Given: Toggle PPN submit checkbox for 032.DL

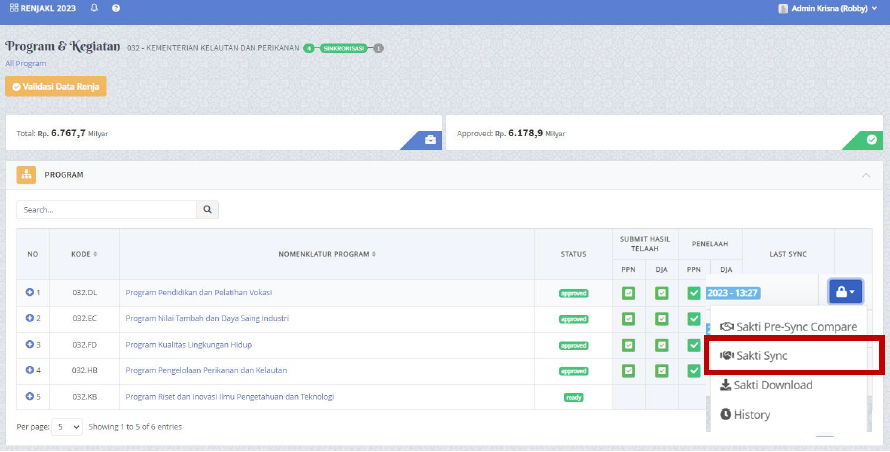Looking at the screenshot, I should 629,293.
